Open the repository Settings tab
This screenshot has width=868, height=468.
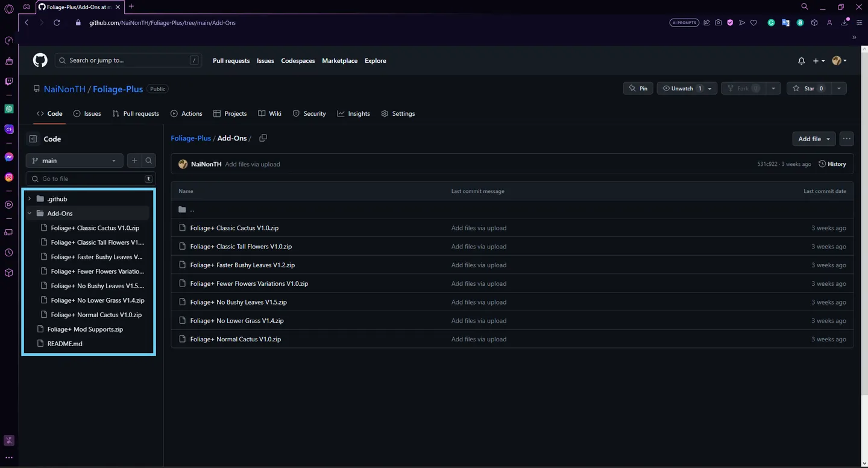(x=398, y=113)
